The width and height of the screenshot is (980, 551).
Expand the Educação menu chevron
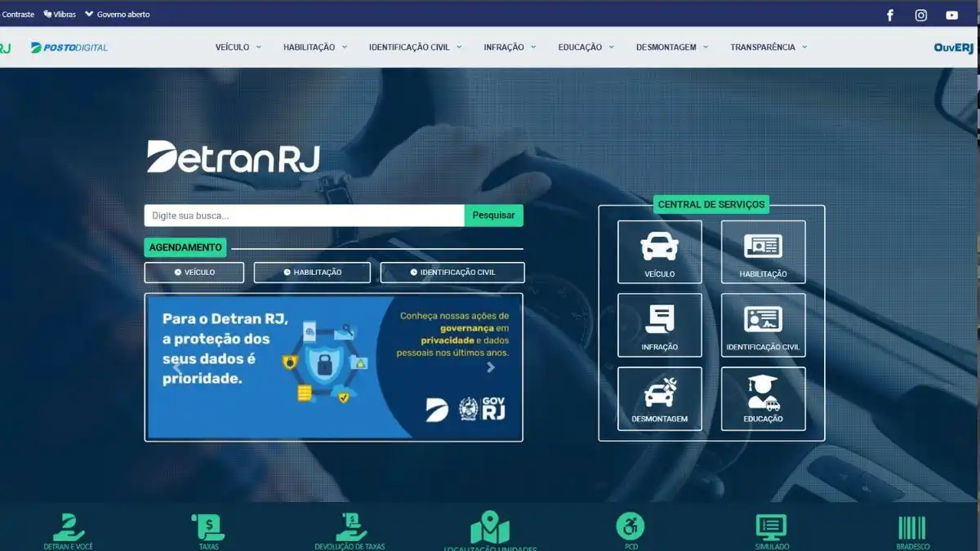click(611, 47)
